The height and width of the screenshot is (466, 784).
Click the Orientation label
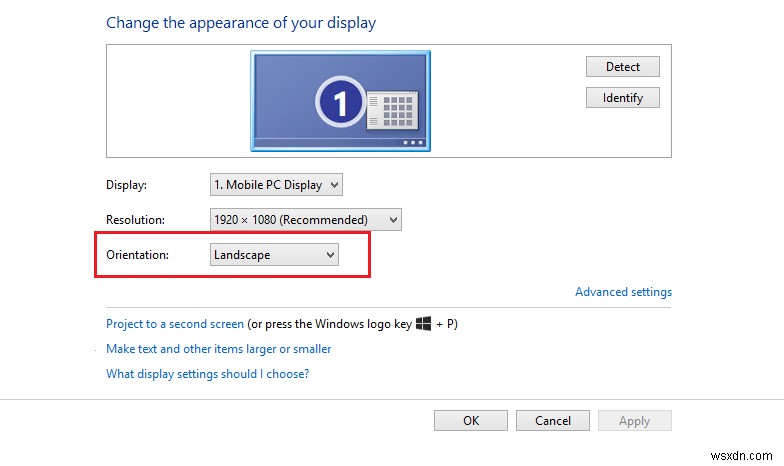click(137, 255)
